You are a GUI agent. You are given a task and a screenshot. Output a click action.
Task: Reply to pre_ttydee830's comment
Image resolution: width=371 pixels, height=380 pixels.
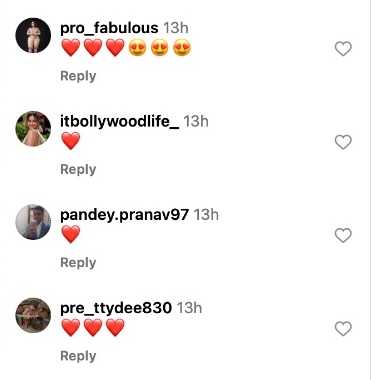(x=78, y=356)
